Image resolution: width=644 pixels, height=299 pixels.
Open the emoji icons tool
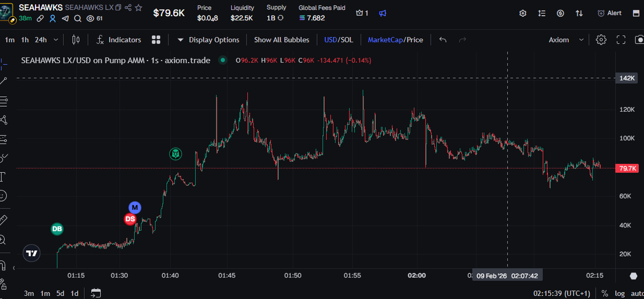(x=3, y=196)
